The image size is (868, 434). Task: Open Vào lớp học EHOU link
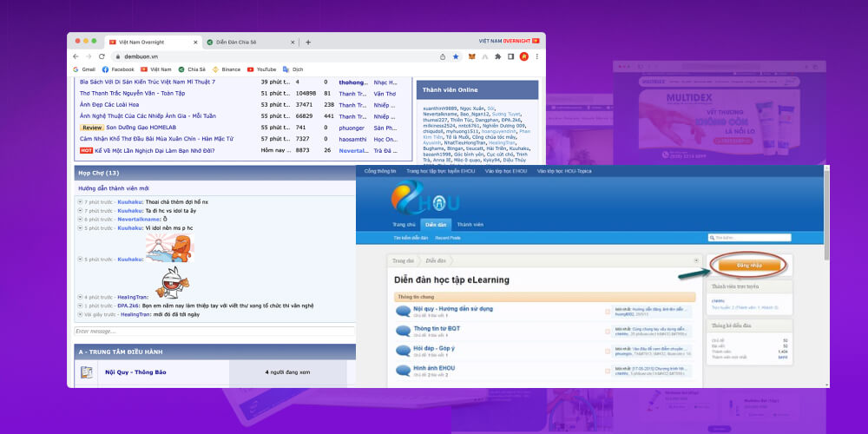(x=506, y=171)
